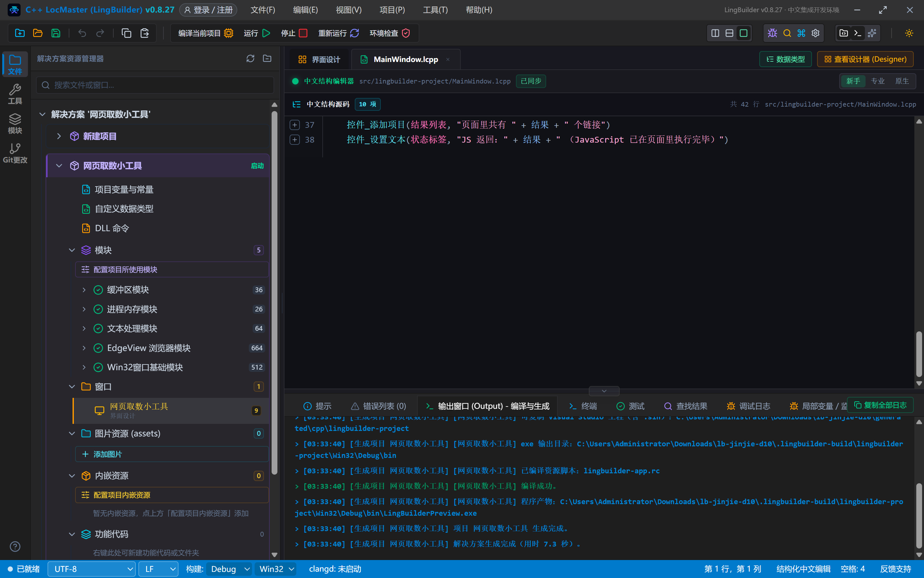Click the cyan command-key icon

click(x=801, y=33)
